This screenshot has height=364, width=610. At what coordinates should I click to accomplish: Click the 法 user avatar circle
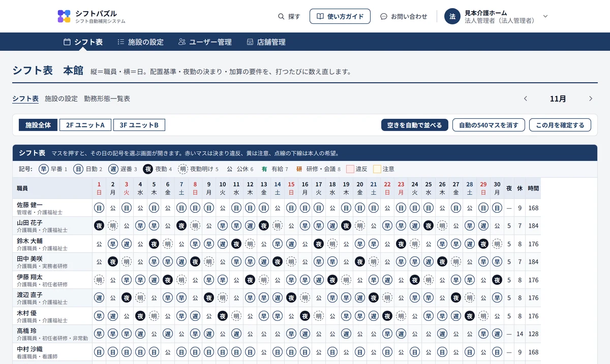[452, 16]
